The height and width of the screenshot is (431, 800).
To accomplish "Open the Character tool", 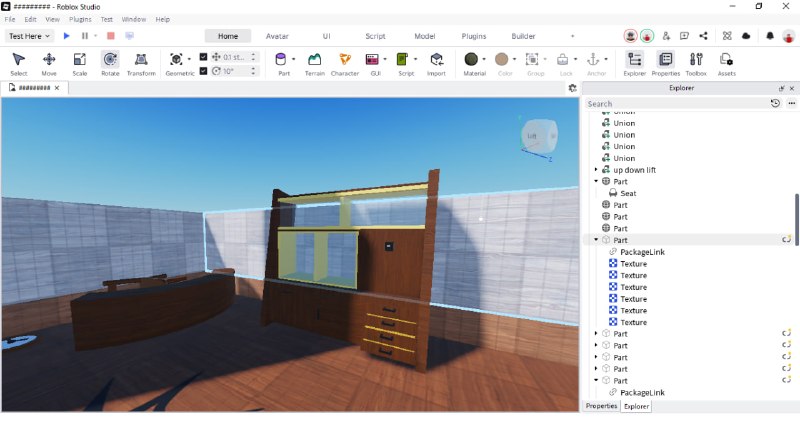I will coord(345,64).
